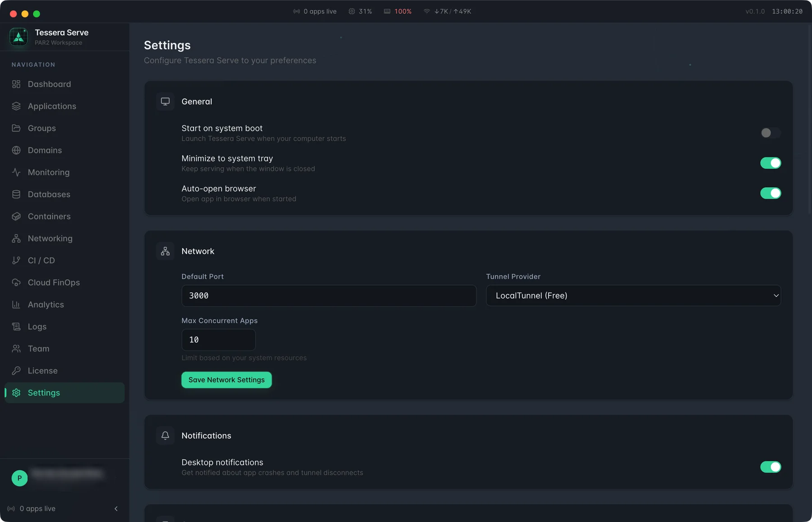Click the Dashboard grid icon
Viewport: 812px width, 522px height.
pos(16,84)
